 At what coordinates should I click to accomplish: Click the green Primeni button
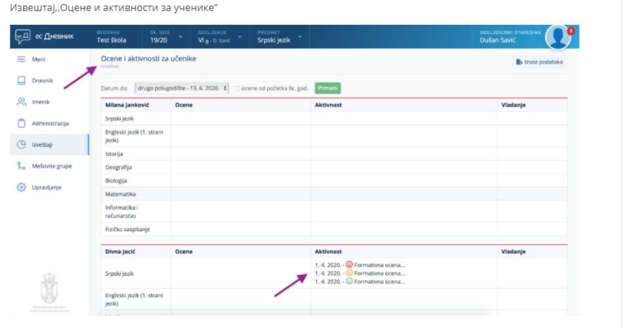pos(328,88)
